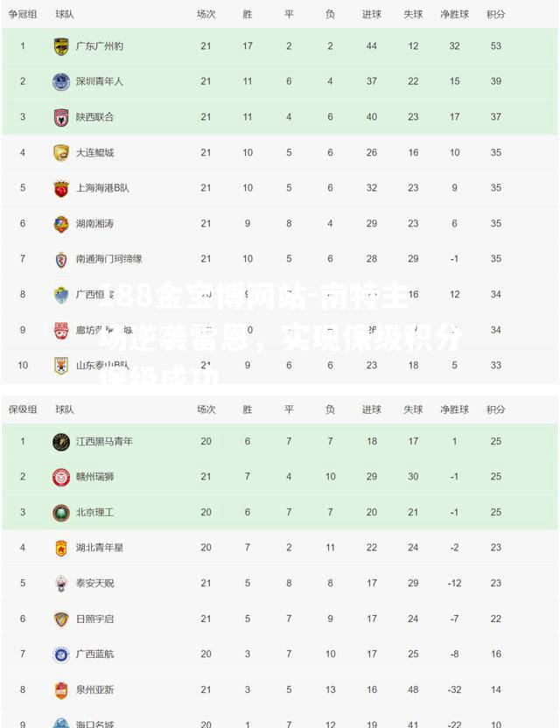
Task: Open the 日照宇启 team name link
Action: coord(94,619)
